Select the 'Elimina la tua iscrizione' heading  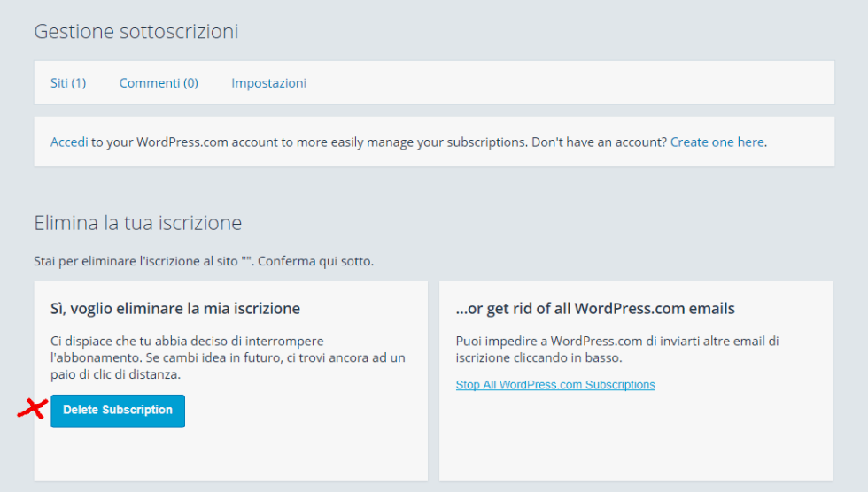click(137, 223)
